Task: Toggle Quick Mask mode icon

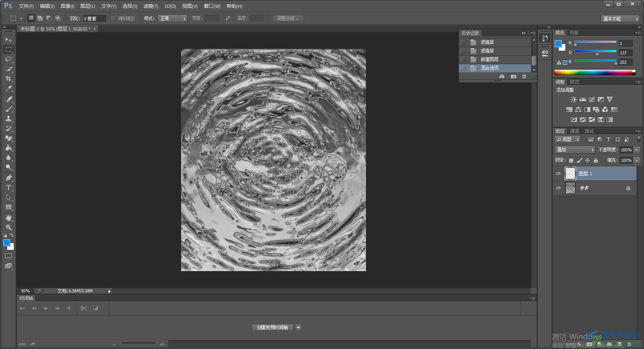Action: click(9, 256)
